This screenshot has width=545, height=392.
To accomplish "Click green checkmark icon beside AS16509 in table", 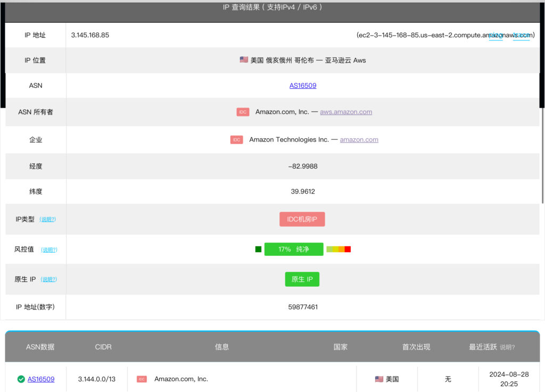I will [21, 379].
